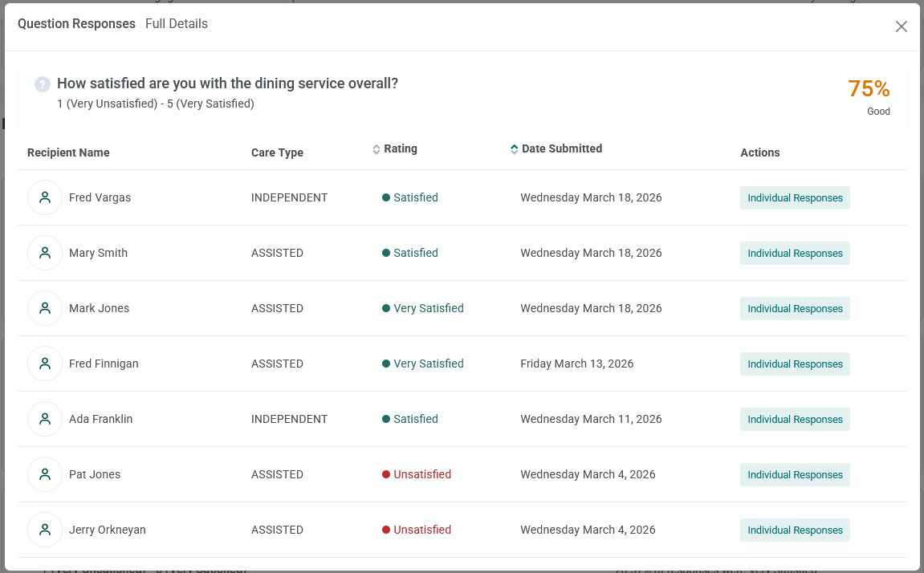Click Fred Finnigan's avatar icon
This screenshot has height=573, width=924.
[x=45, y=364]
